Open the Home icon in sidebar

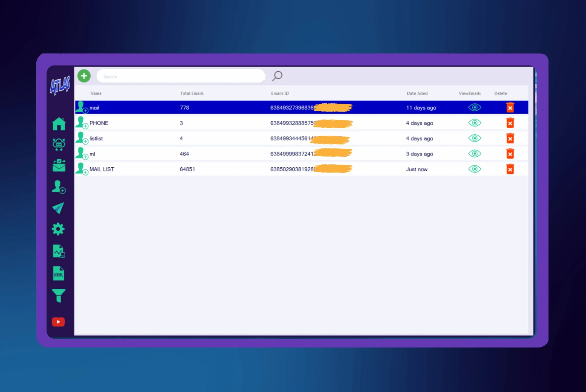[59, 124]
